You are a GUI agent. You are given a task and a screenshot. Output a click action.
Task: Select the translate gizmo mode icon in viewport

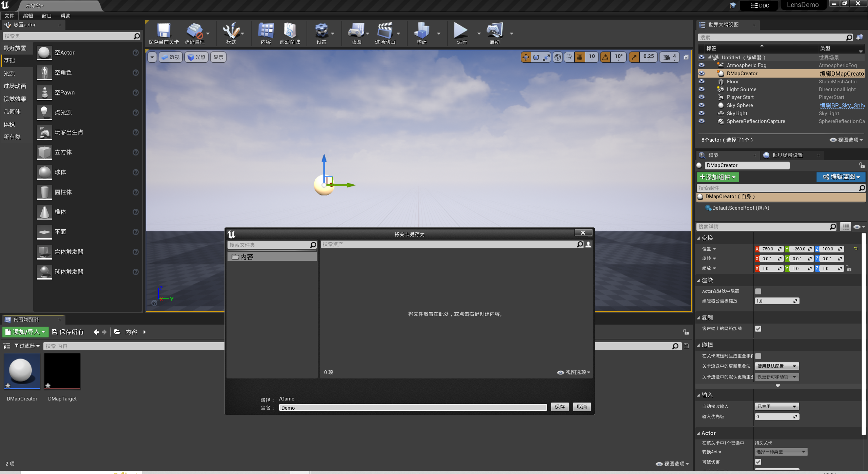point(526,57)
